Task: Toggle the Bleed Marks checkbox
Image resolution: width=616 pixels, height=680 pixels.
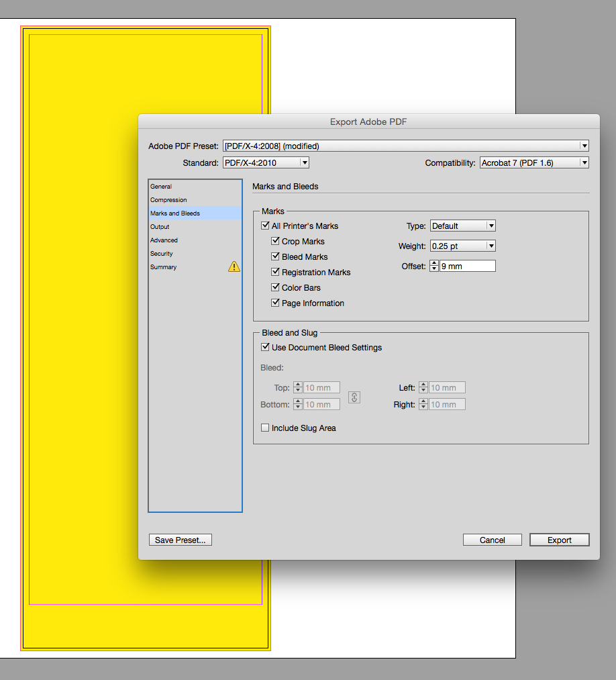Action: (275, 256)
